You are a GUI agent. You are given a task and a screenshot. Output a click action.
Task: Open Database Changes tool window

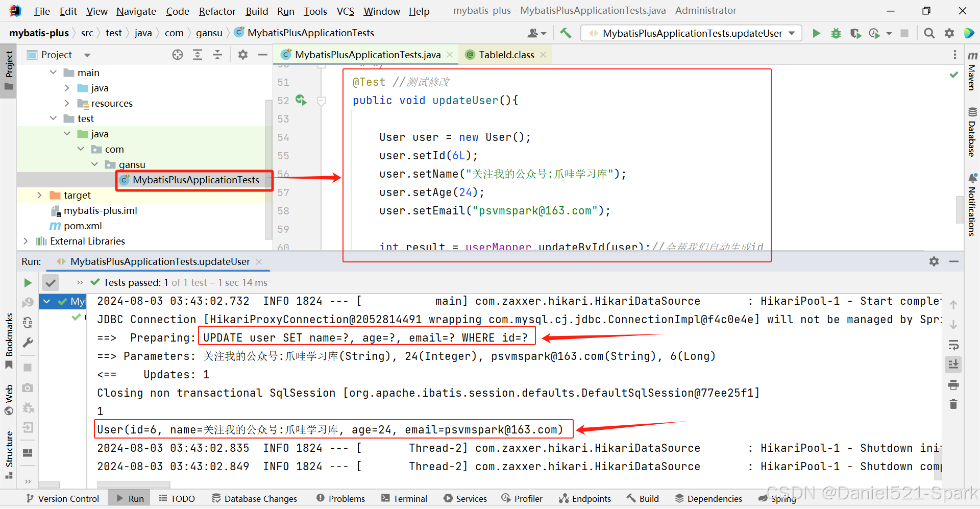[x=254, y=498]
